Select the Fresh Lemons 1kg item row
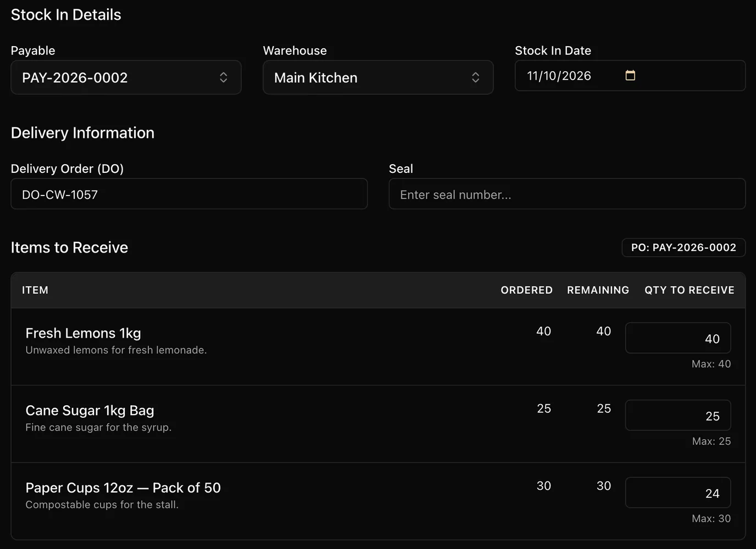The image size is (756, 549). click(378, 346)
